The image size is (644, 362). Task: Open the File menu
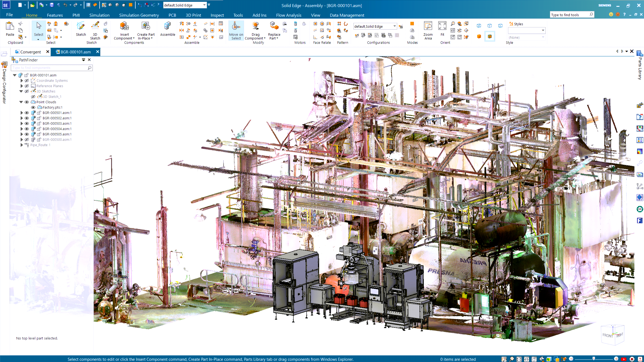pyautogui.click(x=10, y=15)
